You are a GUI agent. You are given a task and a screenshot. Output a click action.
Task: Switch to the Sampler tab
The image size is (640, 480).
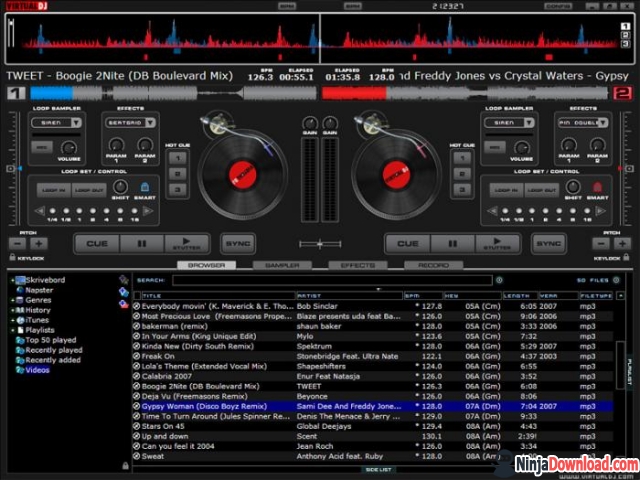tap(282, 265)
